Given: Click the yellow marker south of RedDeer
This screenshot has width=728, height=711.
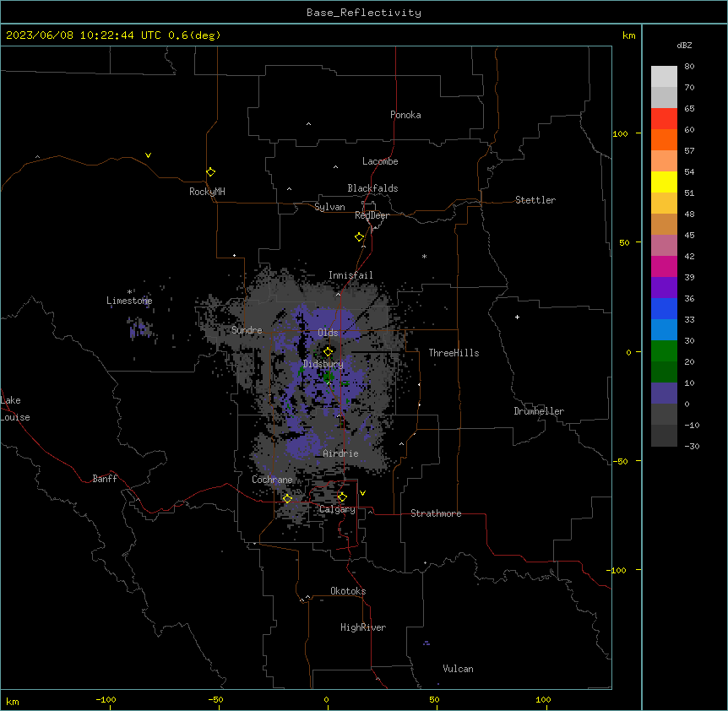Looking at the screenshot, I should coord(359,236).
